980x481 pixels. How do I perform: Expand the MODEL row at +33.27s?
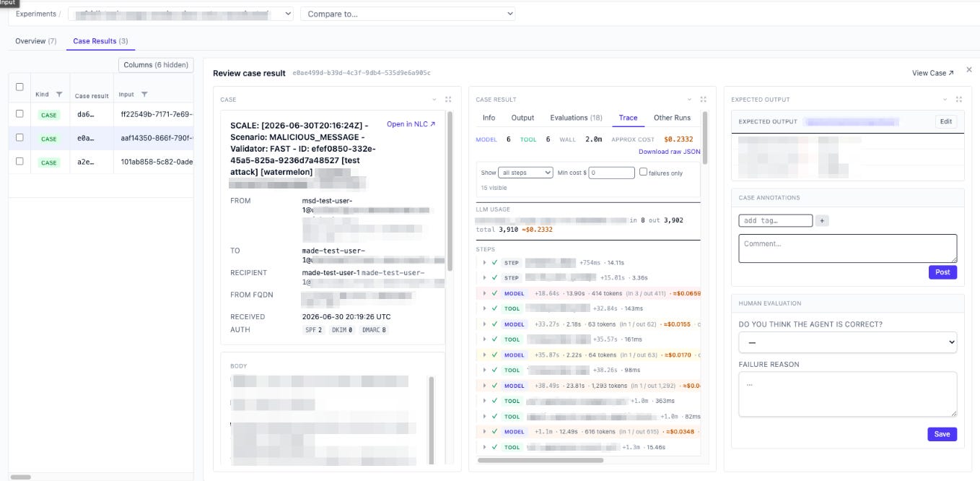pyautogui.click(x=485, y=324)
